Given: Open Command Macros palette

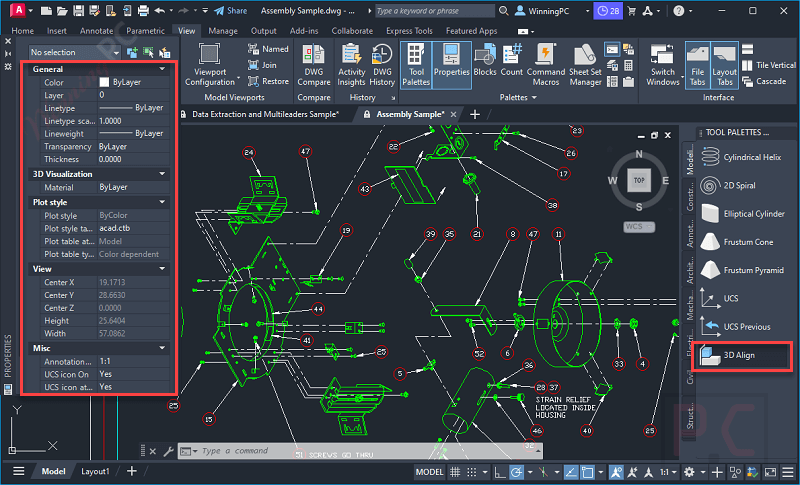Looking at the screenshot, I should tap(546, 65).
